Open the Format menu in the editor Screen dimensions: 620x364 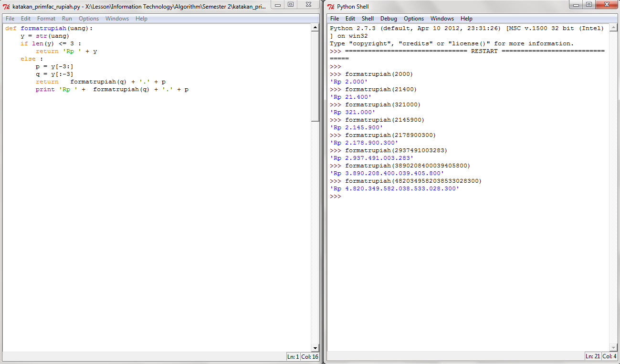tap(46, 19)
